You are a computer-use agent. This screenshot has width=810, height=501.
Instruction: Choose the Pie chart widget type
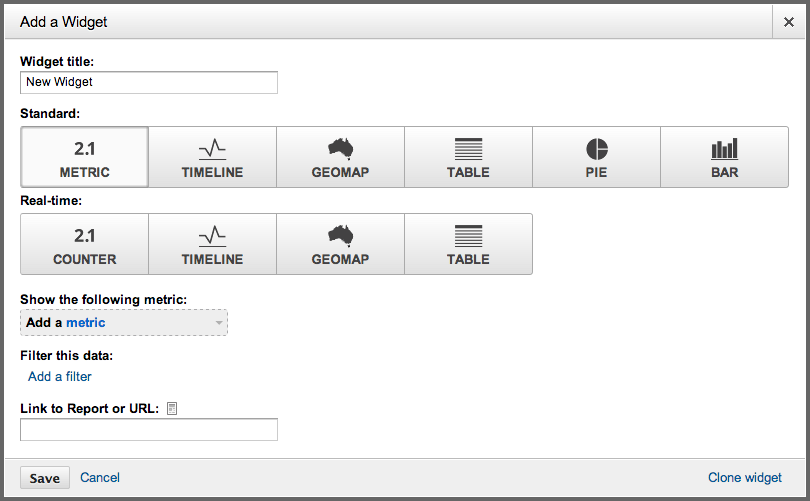(597, 157)
